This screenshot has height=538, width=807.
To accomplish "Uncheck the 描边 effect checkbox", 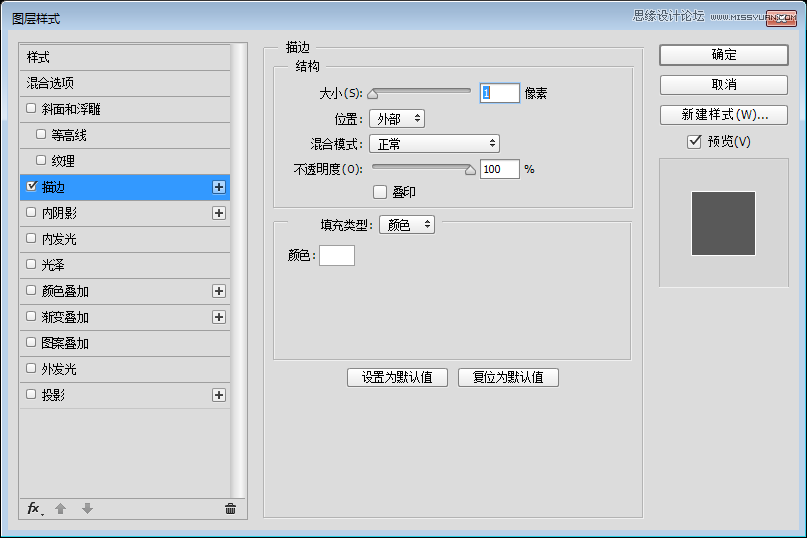I will point(31,186).
